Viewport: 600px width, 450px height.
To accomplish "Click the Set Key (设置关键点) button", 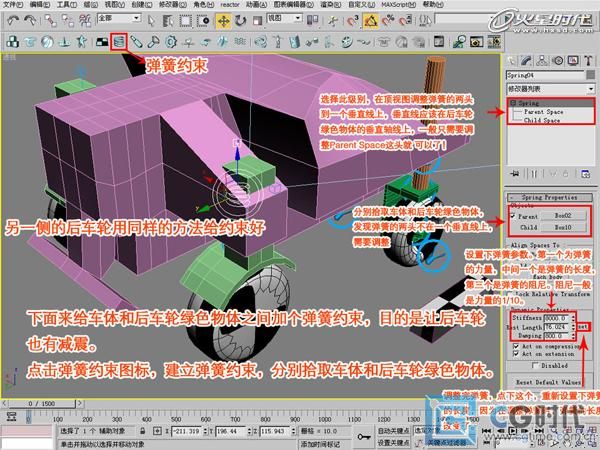I will point(394,443).
